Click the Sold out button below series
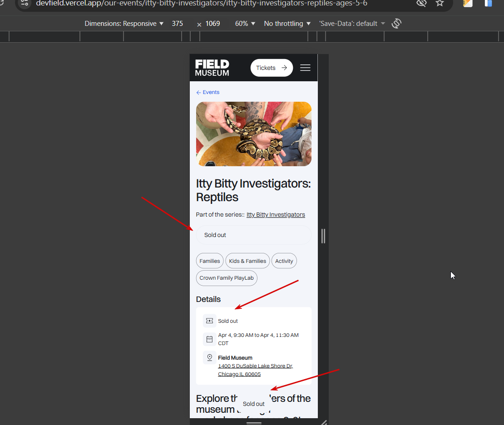The image size is (504, 425). 254,235
